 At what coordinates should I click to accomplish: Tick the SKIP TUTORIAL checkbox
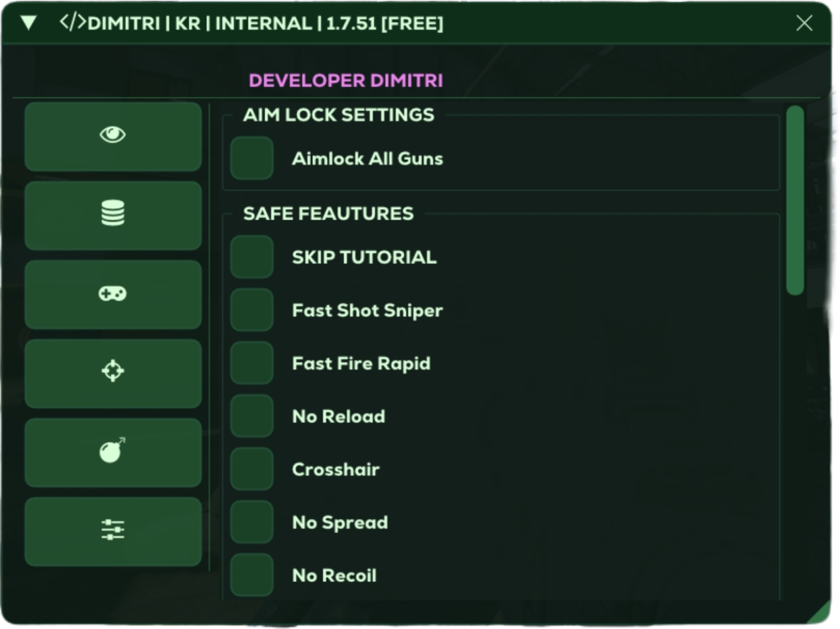pos(252,257)
